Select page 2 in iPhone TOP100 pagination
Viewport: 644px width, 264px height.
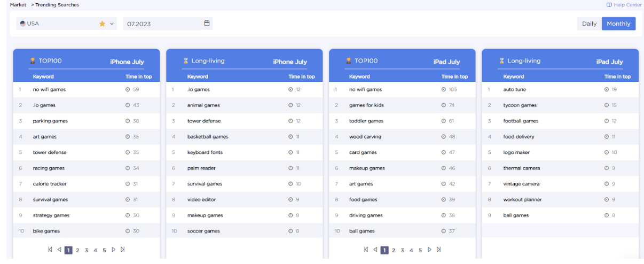point(77,250)
